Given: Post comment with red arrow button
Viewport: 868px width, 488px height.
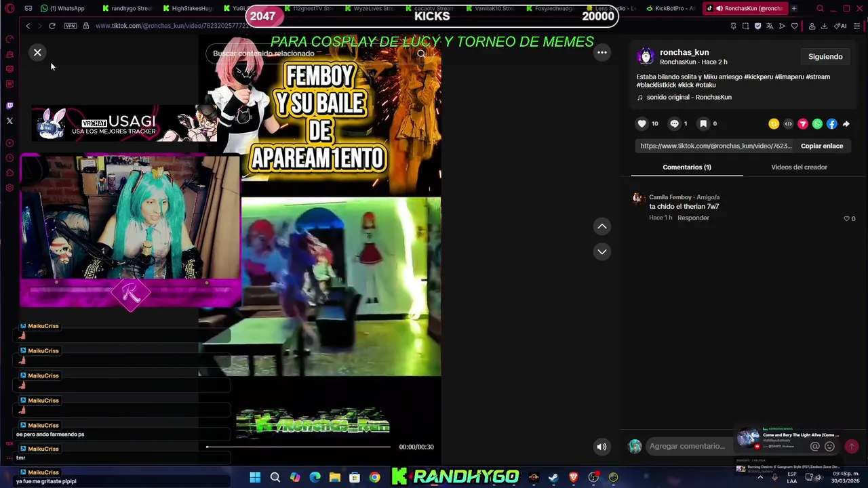Looking at the screenshot, I should click(852, 446).
